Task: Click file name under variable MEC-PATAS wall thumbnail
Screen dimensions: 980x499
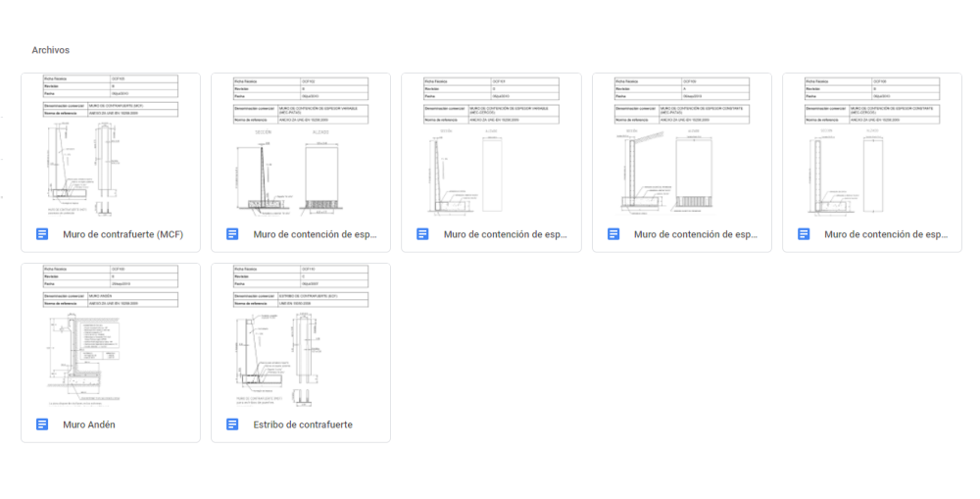Action: 315,234
